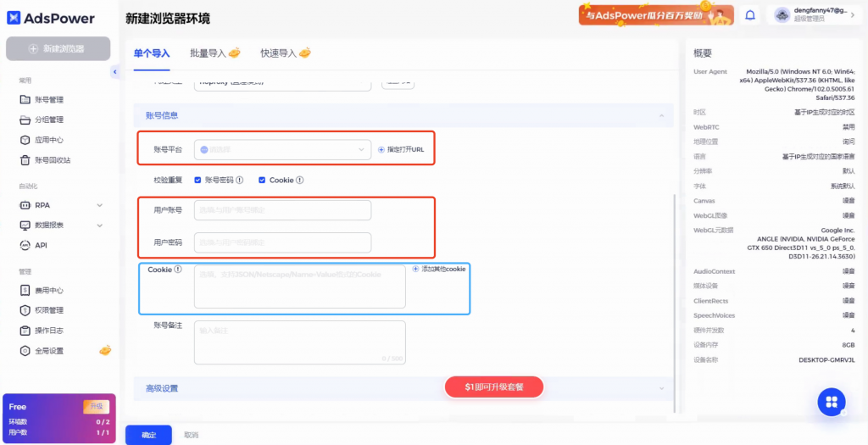Viewport: 868px width, 445px height.
Task: Click the 添加其他cookie link
Action: tap(440, 269)
